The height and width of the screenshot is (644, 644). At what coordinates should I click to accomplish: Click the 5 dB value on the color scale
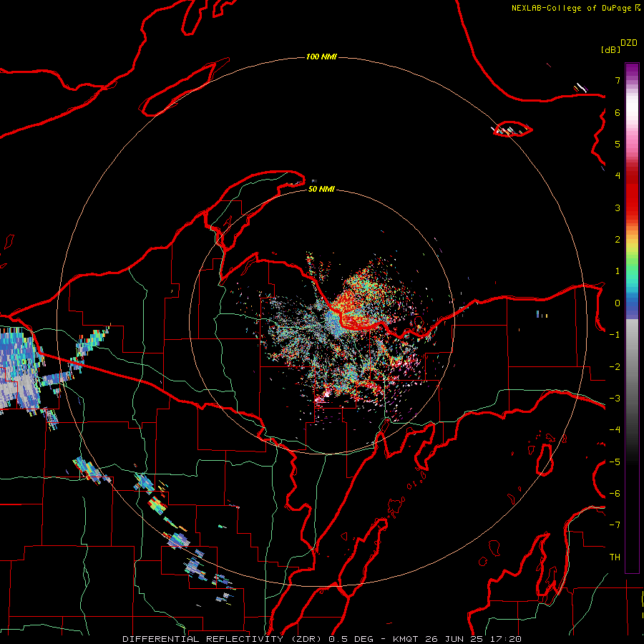[618, 144]
